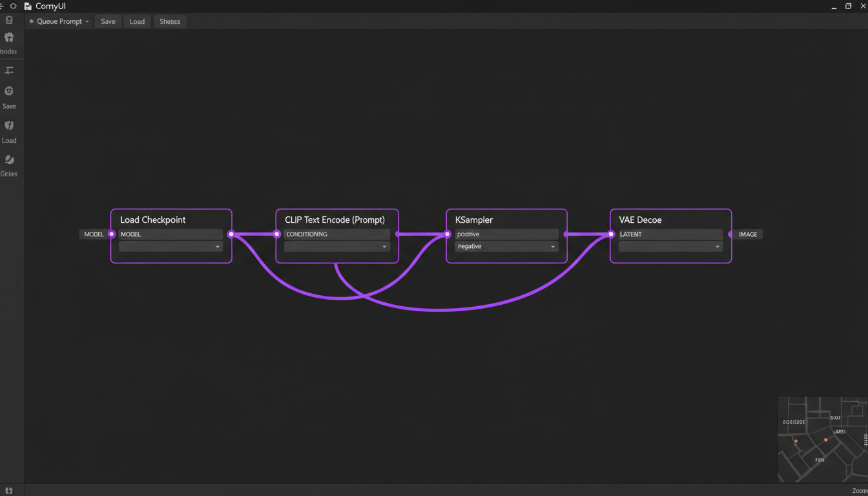Click the bottom-left status bar icon
The height and width of the screenshot is (496, 868).
coord(9,491)
